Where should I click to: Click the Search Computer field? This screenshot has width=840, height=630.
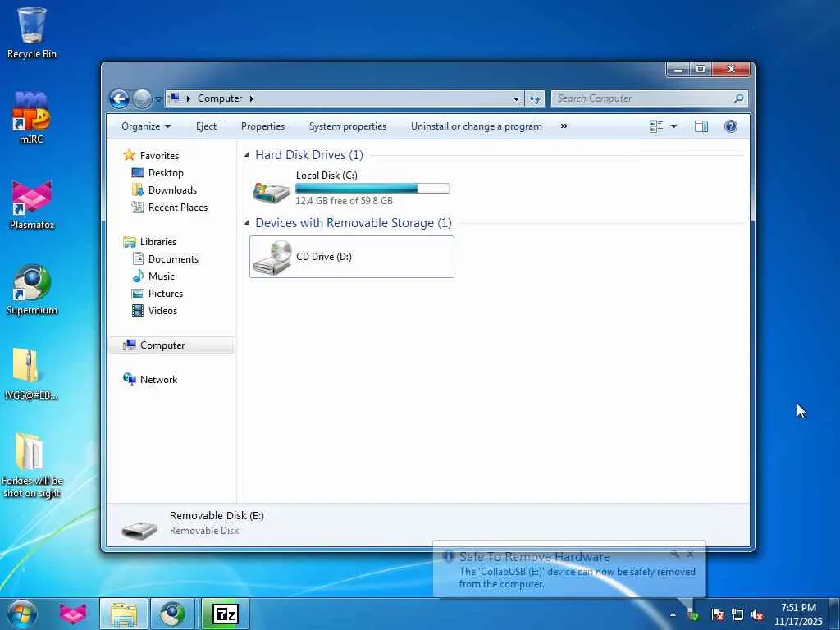click(x=643, y=98)
